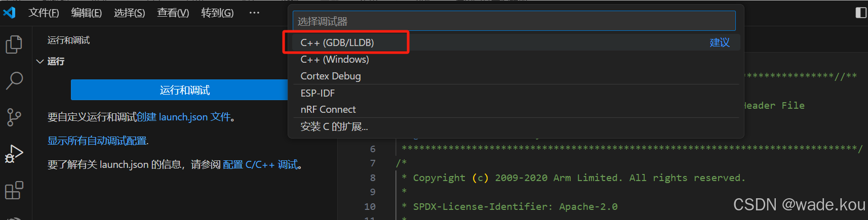Click 配置 C/C++ 调试 link

260,164
